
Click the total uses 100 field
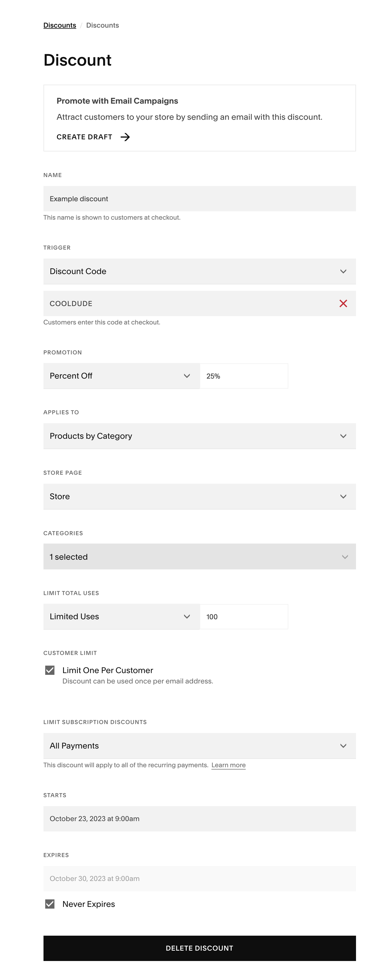click(x=243, y=617)
